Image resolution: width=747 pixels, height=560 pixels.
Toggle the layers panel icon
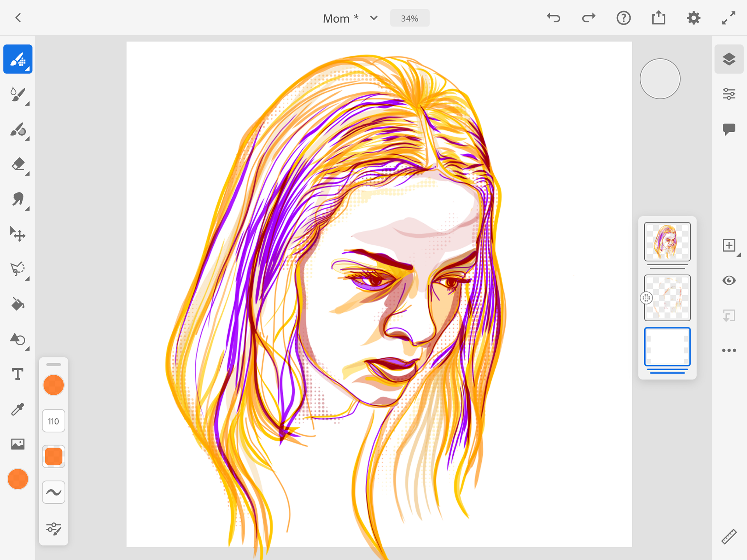pyautogui.click(x=729, y=59)
